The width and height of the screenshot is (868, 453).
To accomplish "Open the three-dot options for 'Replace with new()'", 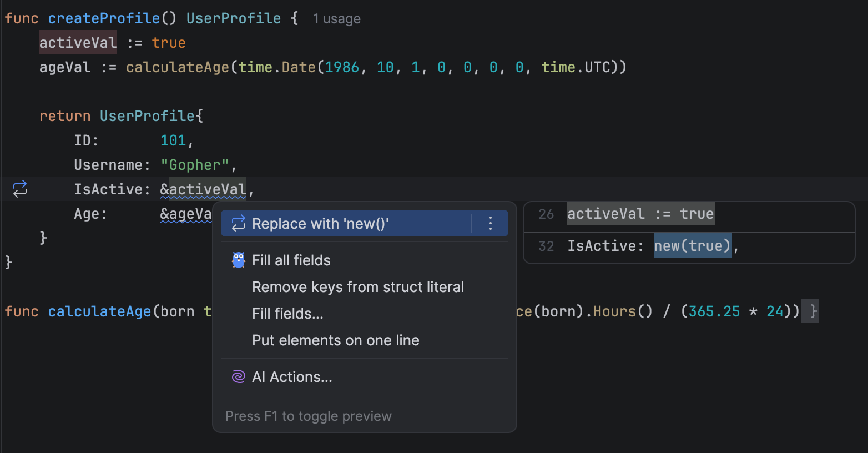I will tap(490, 224).
